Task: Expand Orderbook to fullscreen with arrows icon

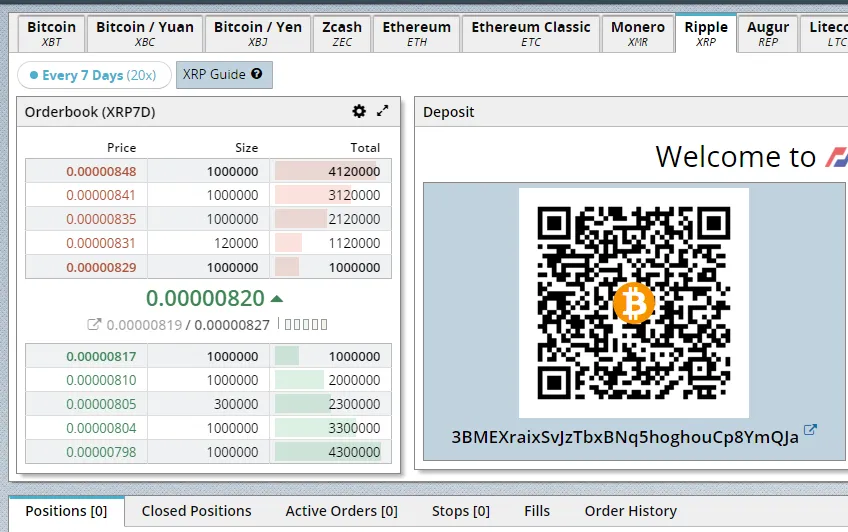Action: 382,111
